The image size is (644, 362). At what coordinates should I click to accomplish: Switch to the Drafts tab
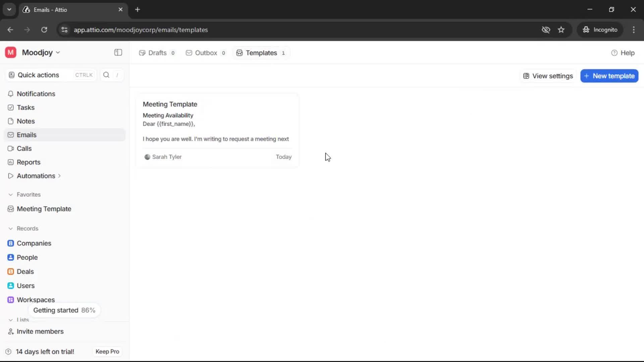pos(157,53)
